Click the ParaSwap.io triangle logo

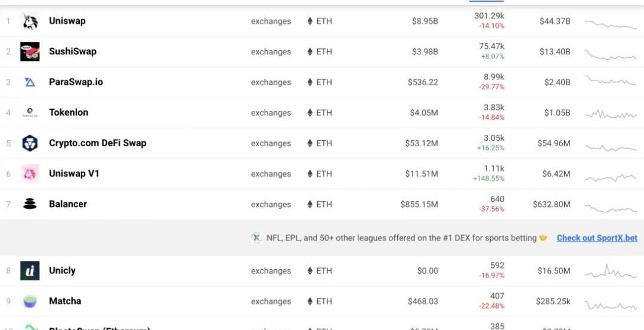(30, 82)
